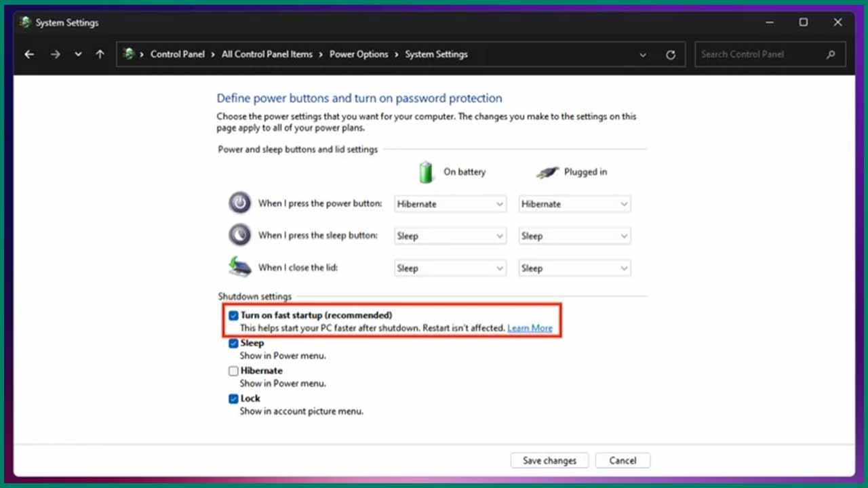Uncheck the Sleep checkbox
This screenshot has height=488, width=868.
[x=233, y=344]
